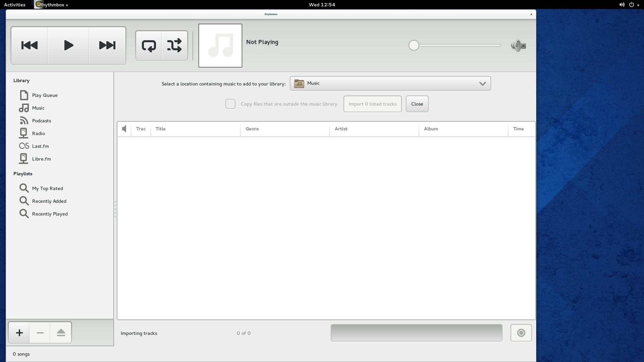Sort by Album column header

[x=464, y=129]
